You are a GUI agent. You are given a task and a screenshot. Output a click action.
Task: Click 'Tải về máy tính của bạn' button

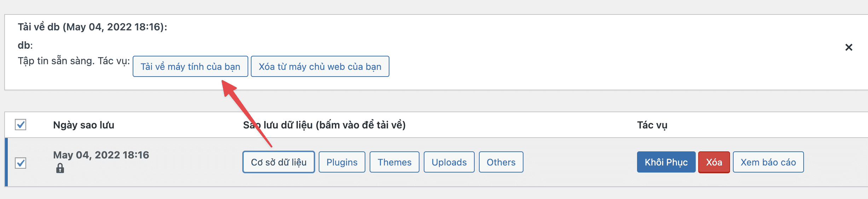coord(190,66)
